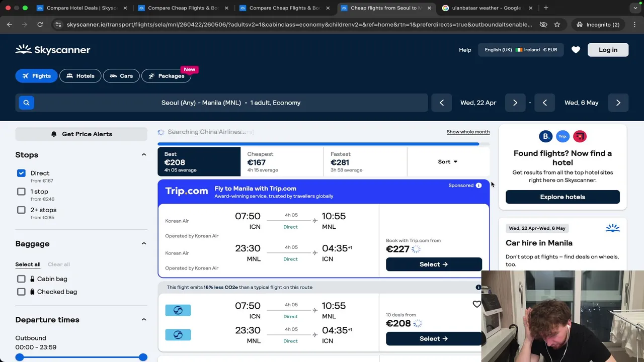Open new browser tab plus button
This screenshot has width=644, height=362.
pyautogui.click(x=546, y=8)
